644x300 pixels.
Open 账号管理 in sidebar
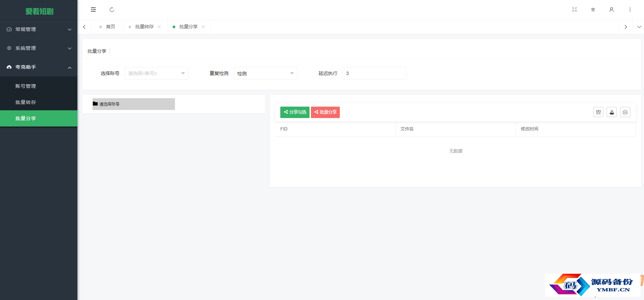click(39, 86)
